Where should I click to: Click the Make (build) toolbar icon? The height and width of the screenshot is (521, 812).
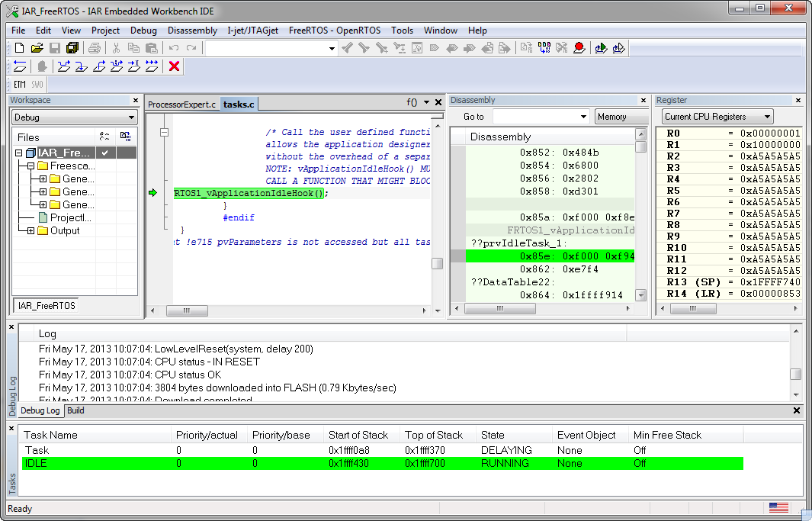[x=544, y=48]
